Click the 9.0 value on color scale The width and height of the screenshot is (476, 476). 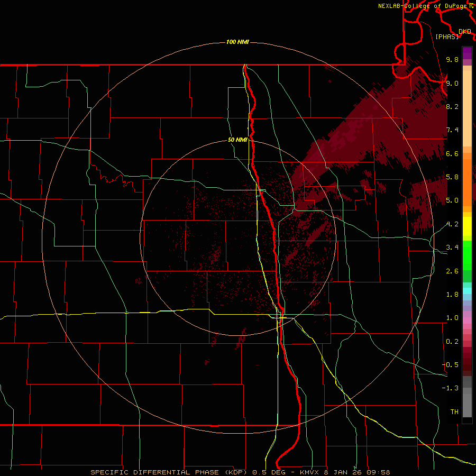point(452,83)
